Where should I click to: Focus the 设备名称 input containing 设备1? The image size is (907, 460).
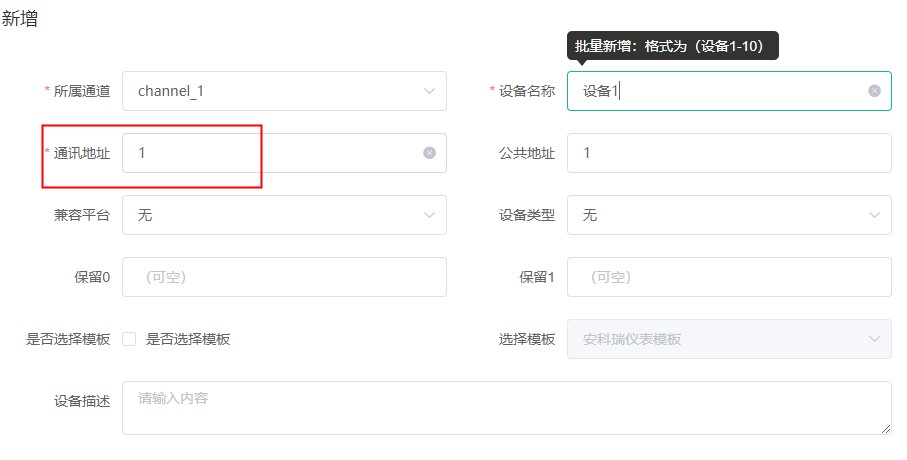coord(729,91)
